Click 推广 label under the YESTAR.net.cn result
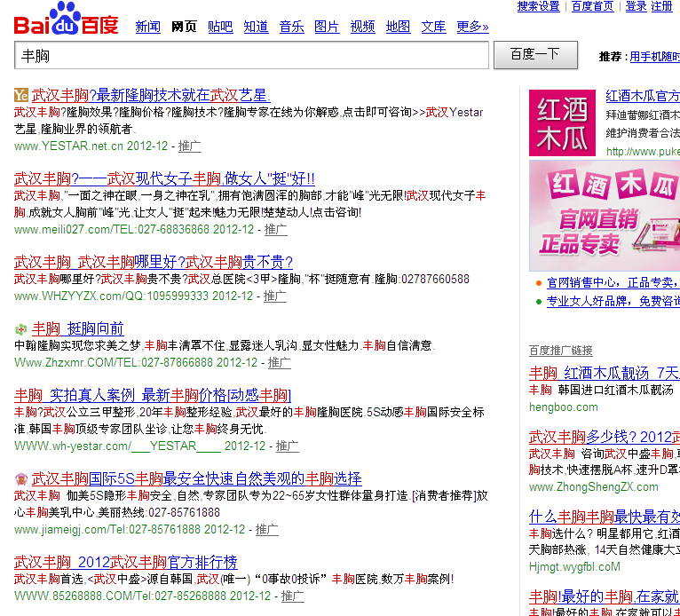680x616 pixels. tap(190, 146)
